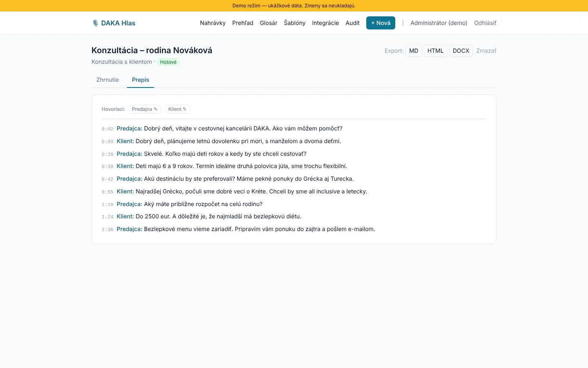This screenshot has width=588, height=368.
Task: Click the 1:36 transcript timestamp
Action: (x=107, y=229)
